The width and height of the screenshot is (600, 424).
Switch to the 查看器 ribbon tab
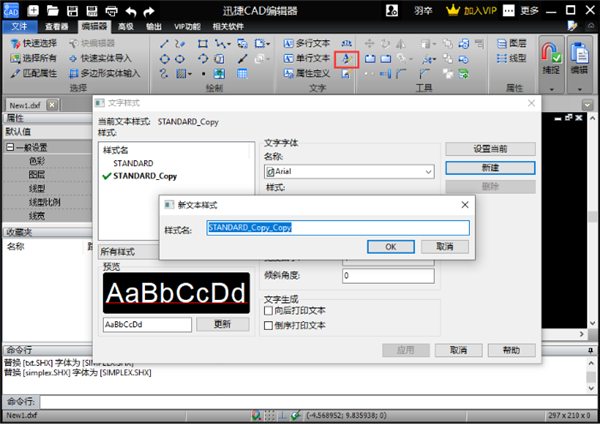57,26
